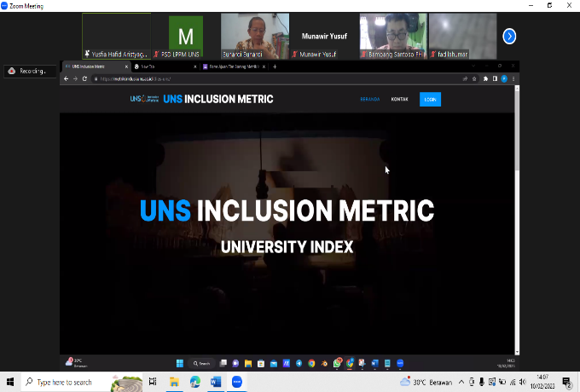Toggle the browser side panel icon
The width and height of the screenshot is (580, 392).
tap(495, 78)
